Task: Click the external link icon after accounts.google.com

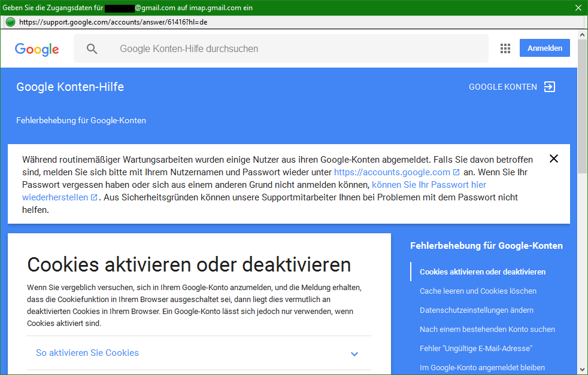Action: coord(457,172)
